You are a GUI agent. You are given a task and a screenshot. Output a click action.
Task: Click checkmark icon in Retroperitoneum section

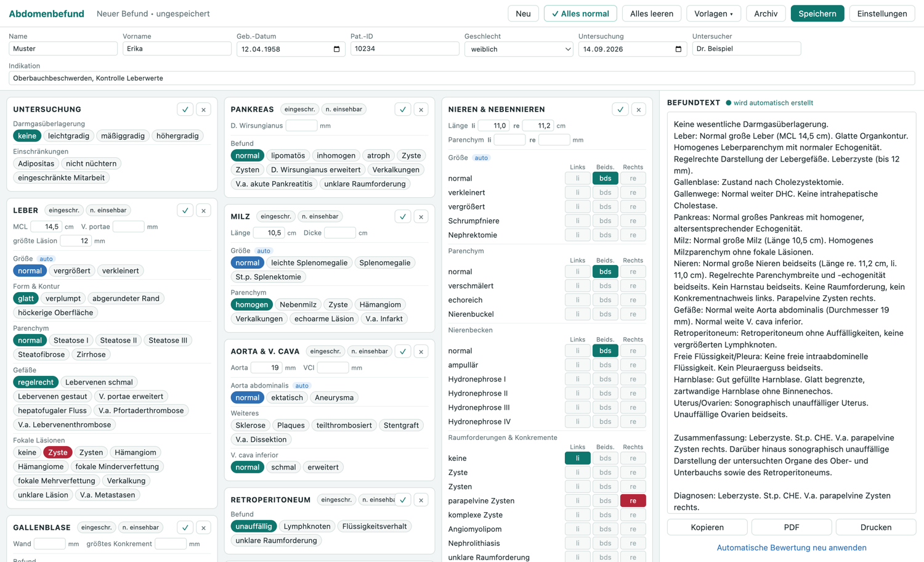pos(403,500)
